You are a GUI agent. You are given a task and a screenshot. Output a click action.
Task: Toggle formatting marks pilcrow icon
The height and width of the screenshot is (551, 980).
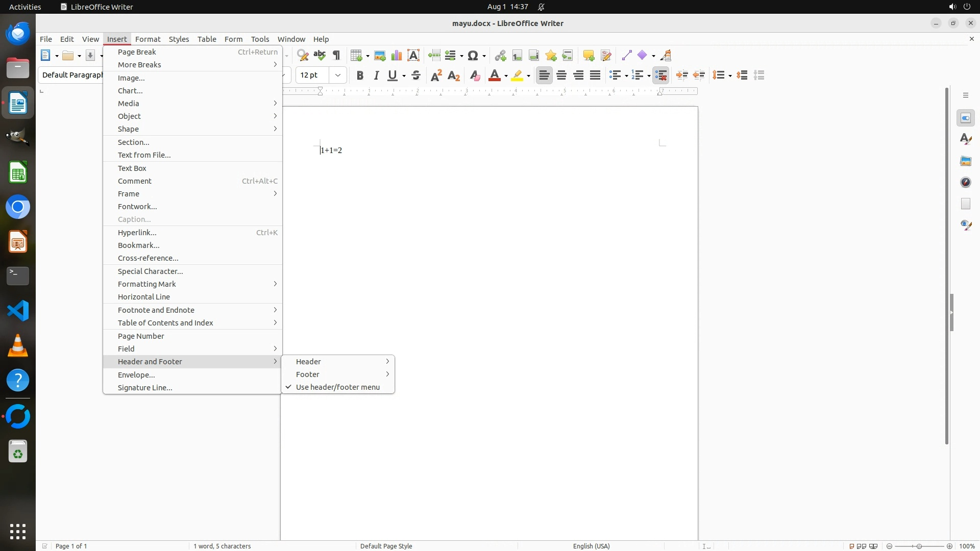[336, 56]
